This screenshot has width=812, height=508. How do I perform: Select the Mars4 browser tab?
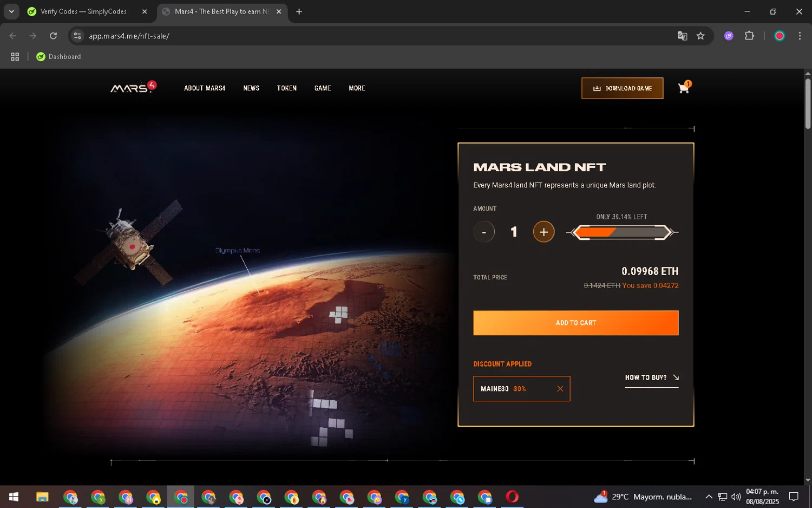(x=222, y=11)
